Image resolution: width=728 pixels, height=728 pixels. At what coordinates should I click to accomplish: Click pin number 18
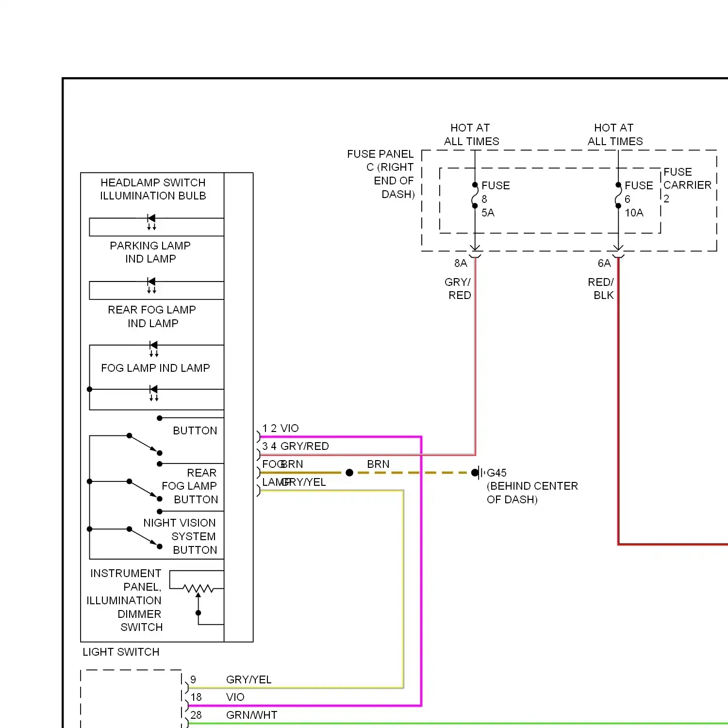point(196,697)
